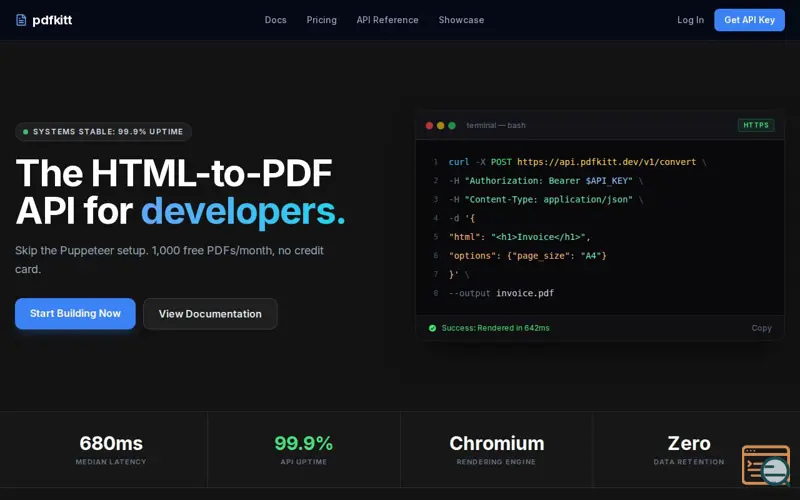Click the "options" page_size code line

[528, 256]
